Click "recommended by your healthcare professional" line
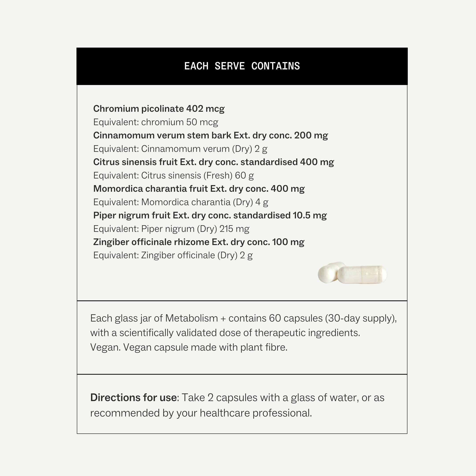The width and height of the screenshot is (476, 476). click(201, 413)
